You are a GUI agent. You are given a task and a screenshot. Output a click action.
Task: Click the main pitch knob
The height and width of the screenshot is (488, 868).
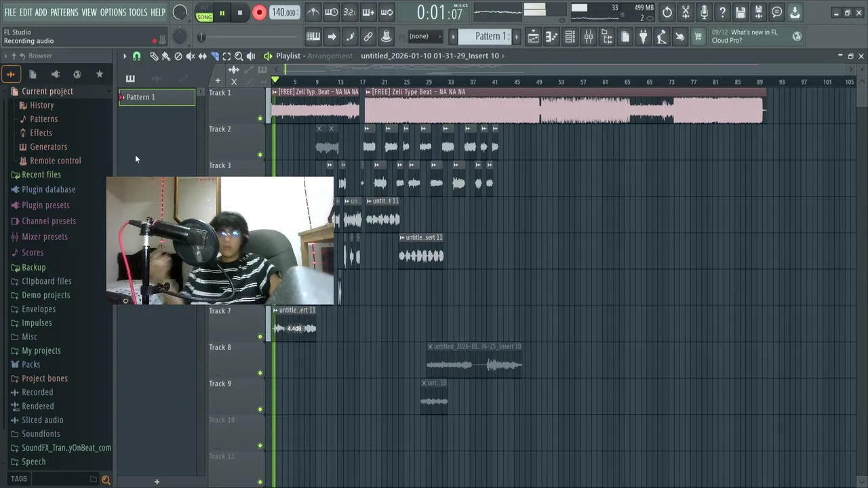[180, 37]
